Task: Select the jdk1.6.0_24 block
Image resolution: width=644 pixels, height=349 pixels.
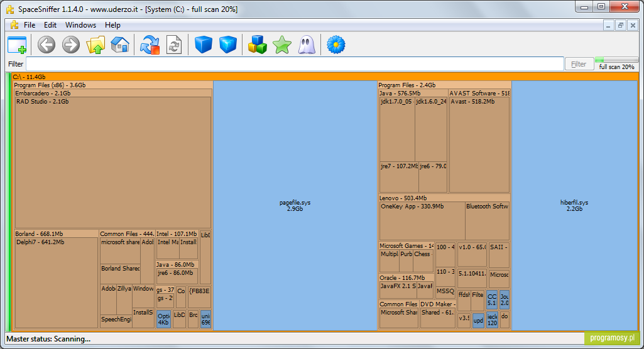Action: pyautogui.click(x=431, y=129)
